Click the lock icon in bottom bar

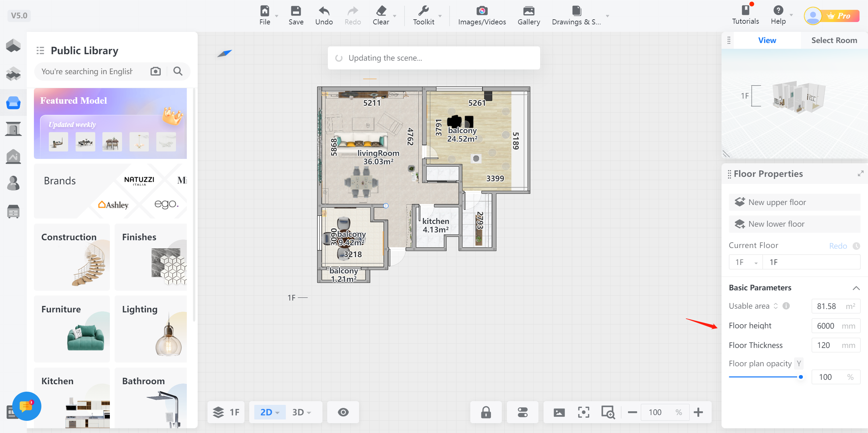(486, 412)
